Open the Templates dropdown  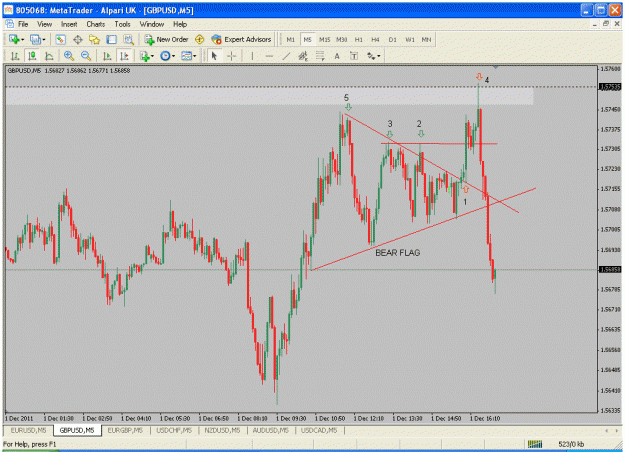pyautogui.click(x=189, y=56)
